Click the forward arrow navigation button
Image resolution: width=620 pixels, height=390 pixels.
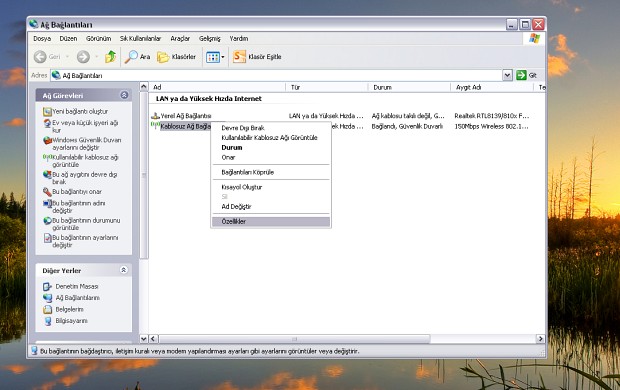pyautogui.click(x=83, y=57)
